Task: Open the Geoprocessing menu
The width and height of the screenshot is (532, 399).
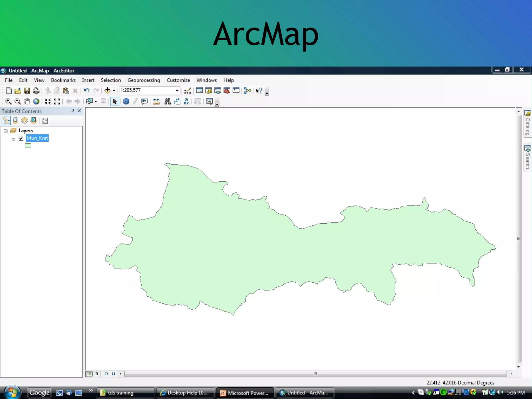Action: [144, 80]
